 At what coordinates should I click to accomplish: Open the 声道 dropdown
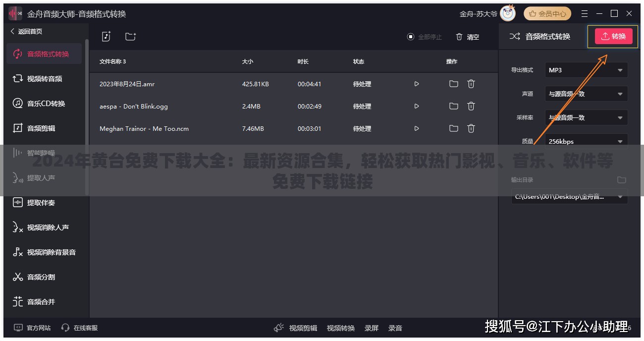coord(586,94)
